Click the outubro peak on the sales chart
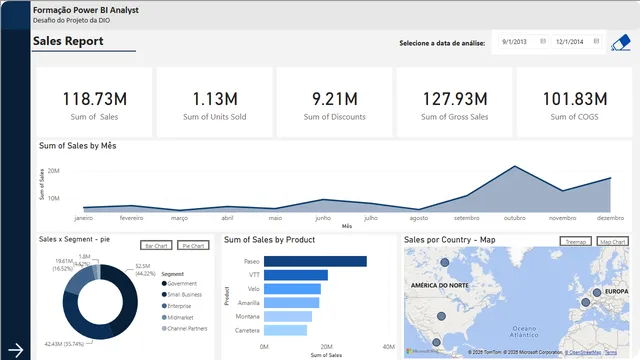 pos(515,166)
